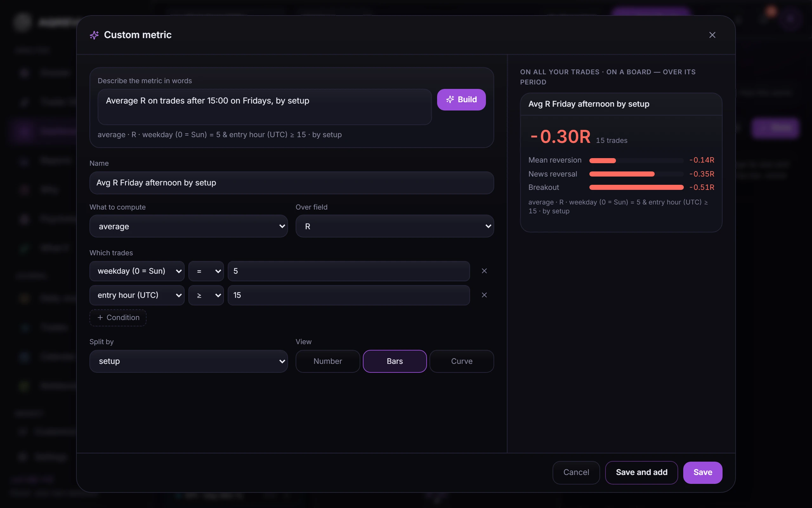Remove the entry hour condition row
Viewport: 812px width, 508px height.
pyautogui.click(x=484, y=295)
